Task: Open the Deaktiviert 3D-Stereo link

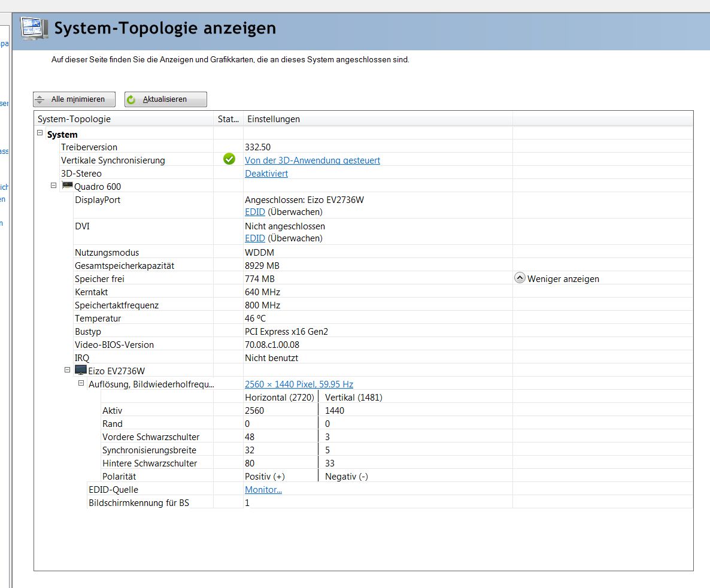Action: (266, 174)
